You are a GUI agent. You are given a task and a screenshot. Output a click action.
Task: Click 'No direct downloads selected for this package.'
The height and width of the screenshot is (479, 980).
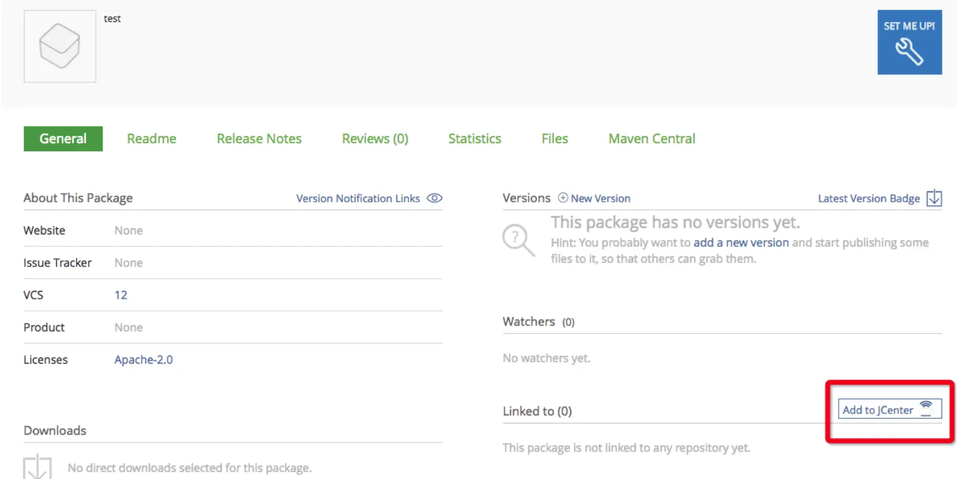(190, 468)
